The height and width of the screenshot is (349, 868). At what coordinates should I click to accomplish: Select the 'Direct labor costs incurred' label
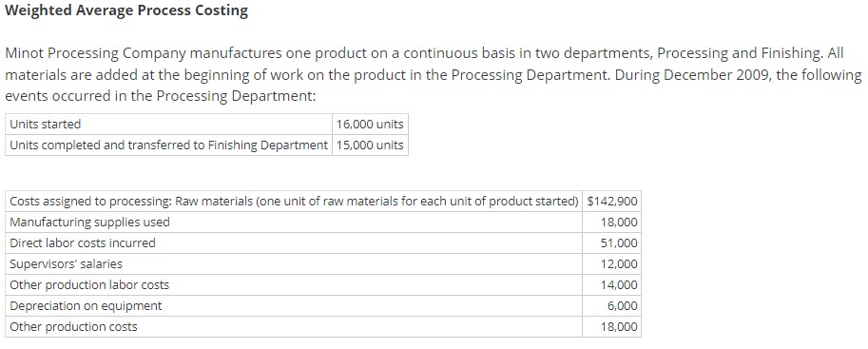click(83, 243)
